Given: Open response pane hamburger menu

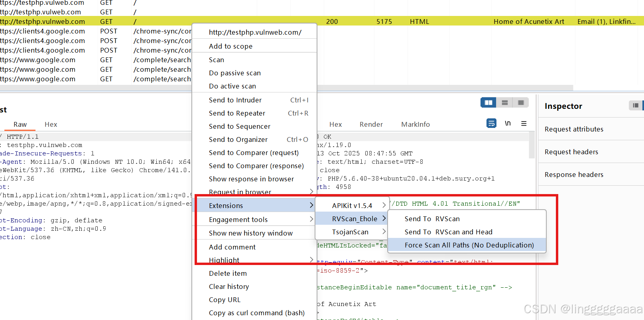Looking at the screenshot, I should tap(524, 124).
